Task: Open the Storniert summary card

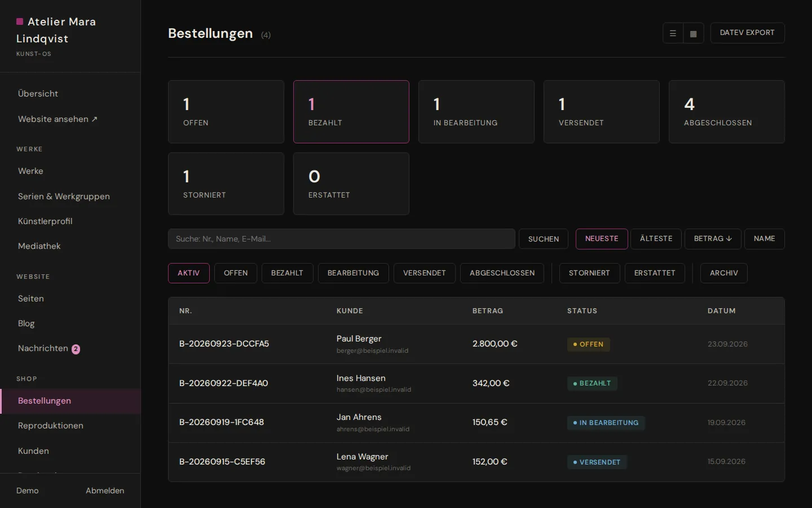Action: pos(226,183)
